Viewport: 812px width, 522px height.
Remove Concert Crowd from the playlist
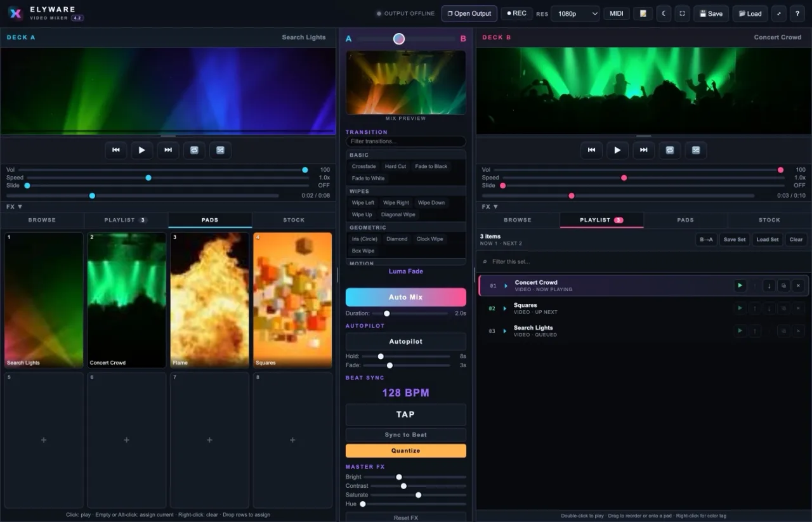point(798,286)
